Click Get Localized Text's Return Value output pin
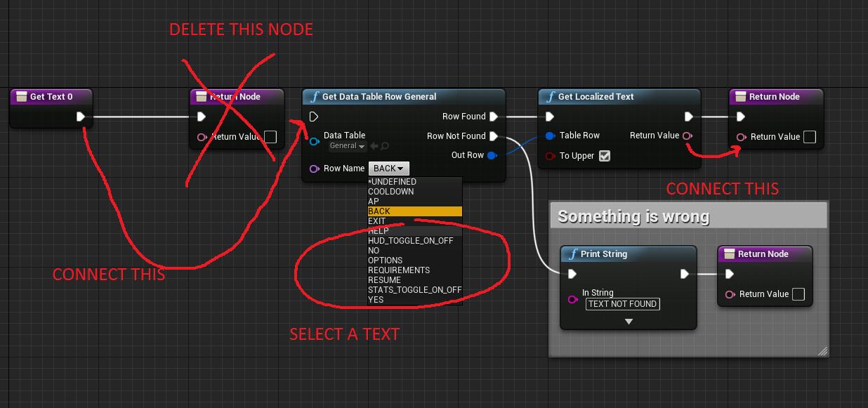Image resolution: width=868 pixels, height=408 pixels. tap(688, 136)
